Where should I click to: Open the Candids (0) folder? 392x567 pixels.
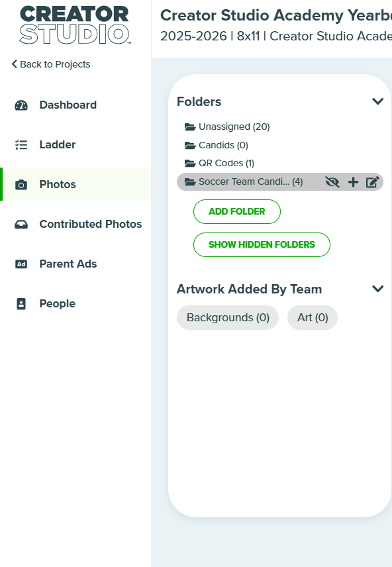click(217, 145)
